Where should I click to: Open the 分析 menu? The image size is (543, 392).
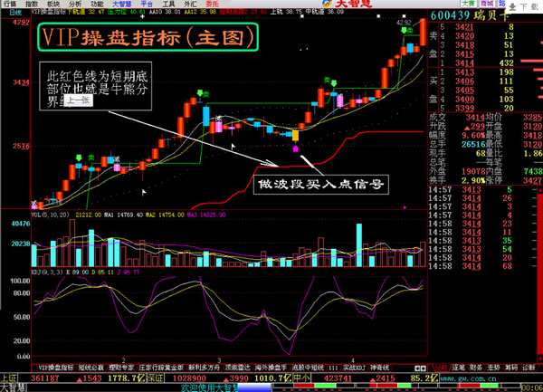[x=75, y=4]
